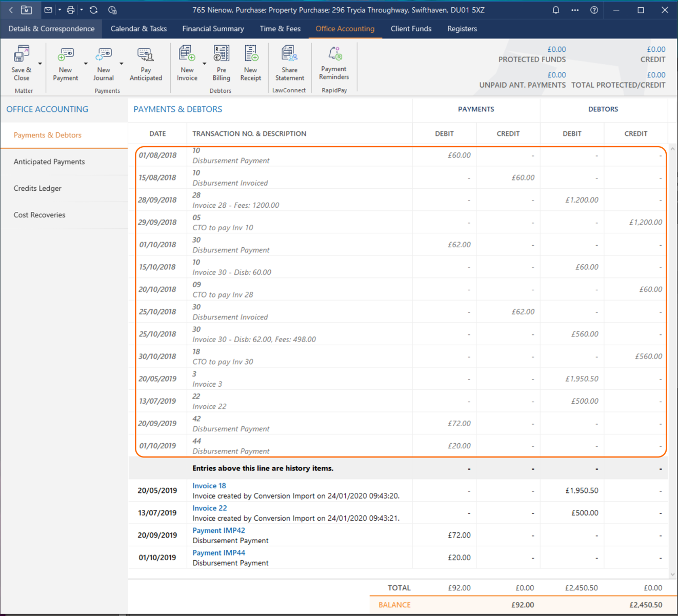Click the Pay Anticipated icon
The width and height of the screenshot is (678, 616).
(x=146, y=54)
